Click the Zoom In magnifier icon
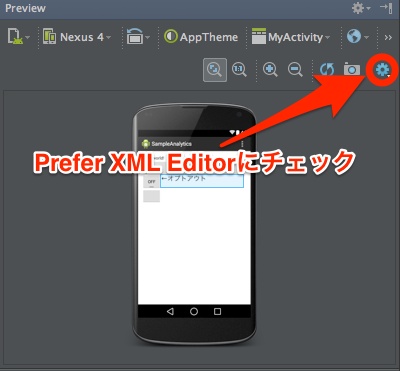400x371 pixels. (x=270, y=70)
